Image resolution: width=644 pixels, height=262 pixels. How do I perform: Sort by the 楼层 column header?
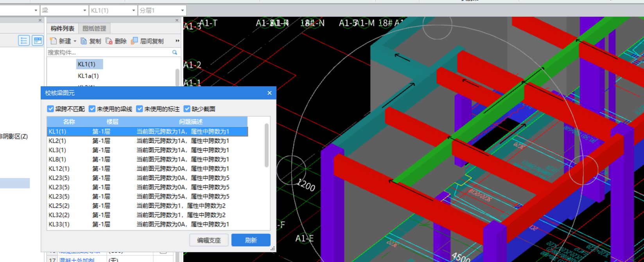pyautogui.click(x=113, y=121)
